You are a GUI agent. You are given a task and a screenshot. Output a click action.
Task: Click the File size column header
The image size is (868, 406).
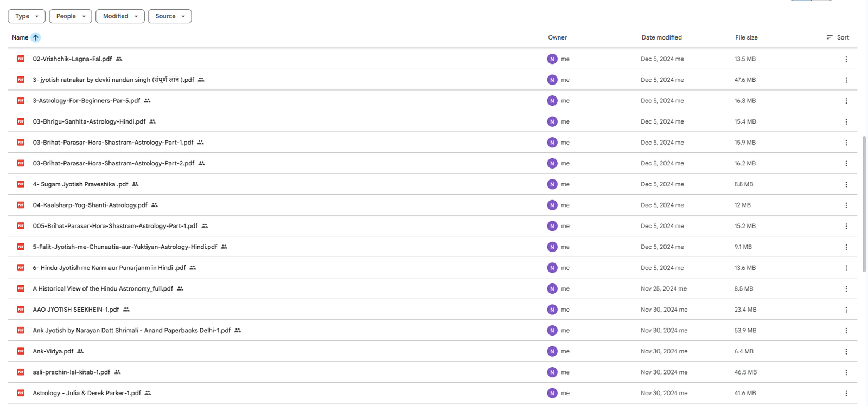point(746,37)
